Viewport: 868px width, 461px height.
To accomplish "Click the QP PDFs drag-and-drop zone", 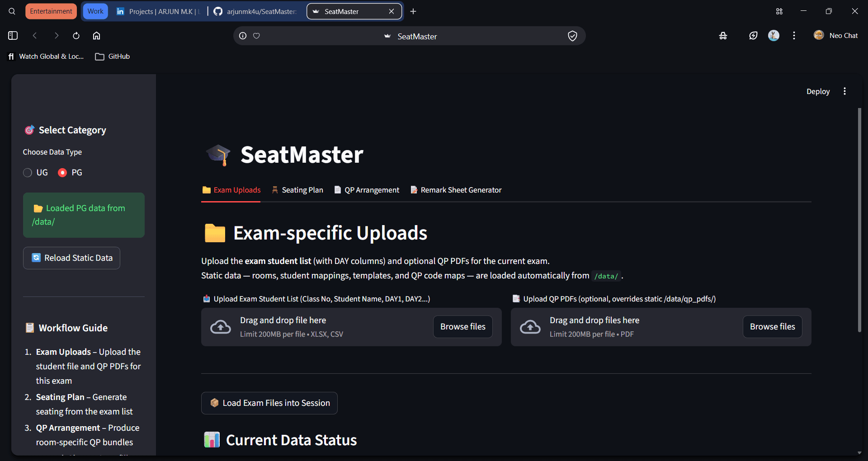I will pos(661,327).
